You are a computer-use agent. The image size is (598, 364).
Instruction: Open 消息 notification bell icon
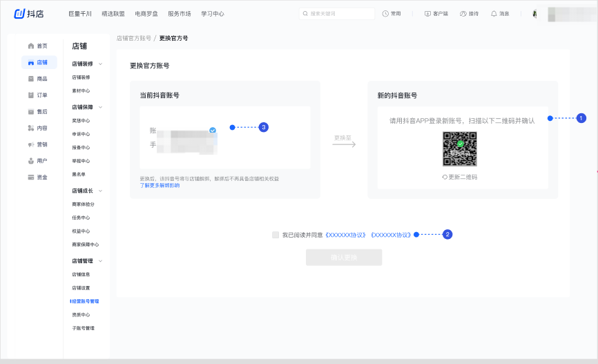point(494,14)
